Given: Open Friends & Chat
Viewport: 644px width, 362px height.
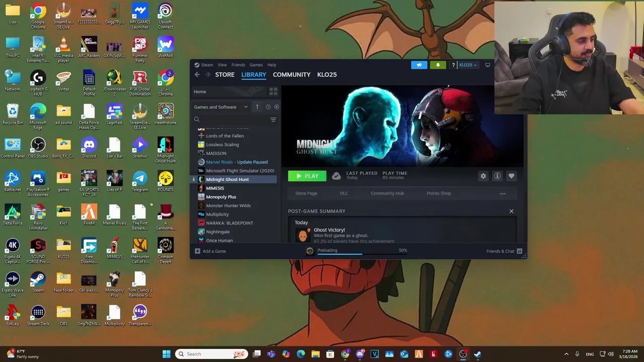Looking at the screenshot, I should [504, 251].
